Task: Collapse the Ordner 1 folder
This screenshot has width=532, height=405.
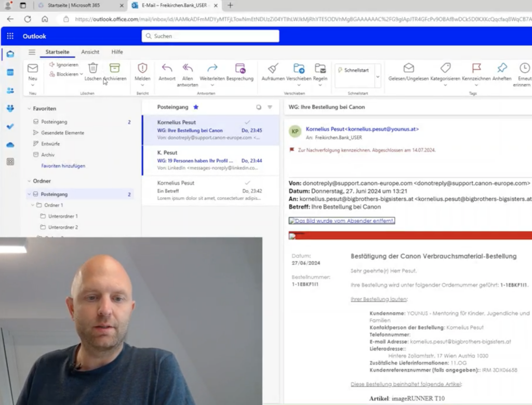Action: click(x=33, y=205)
